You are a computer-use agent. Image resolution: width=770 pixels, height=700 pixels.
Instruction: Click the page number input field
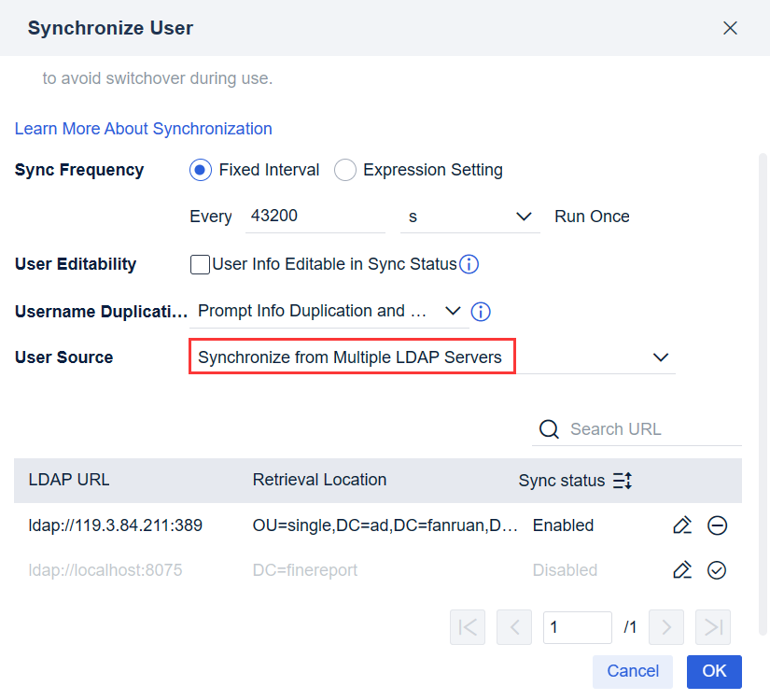(577, 626)
